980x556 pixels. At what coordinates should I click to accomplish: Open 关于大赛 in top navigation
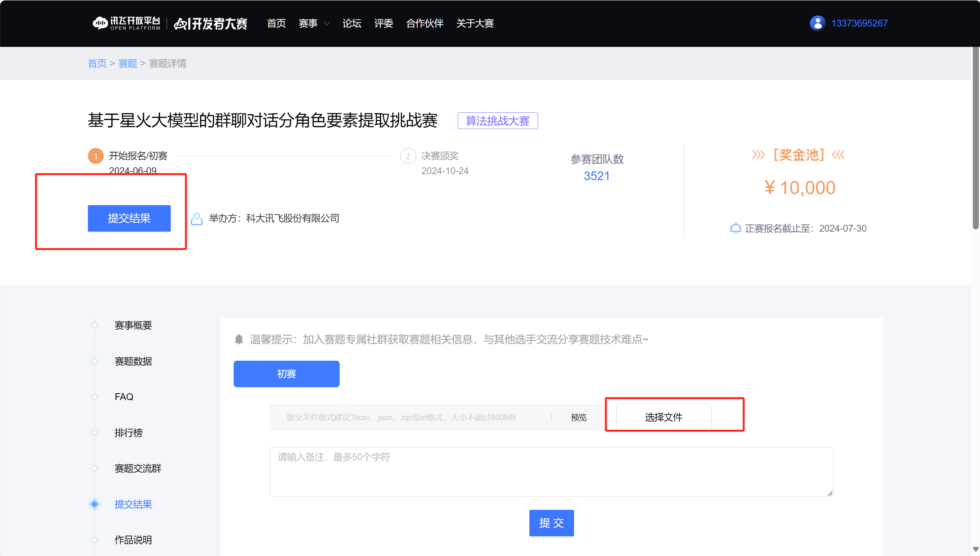click(475, 23)
